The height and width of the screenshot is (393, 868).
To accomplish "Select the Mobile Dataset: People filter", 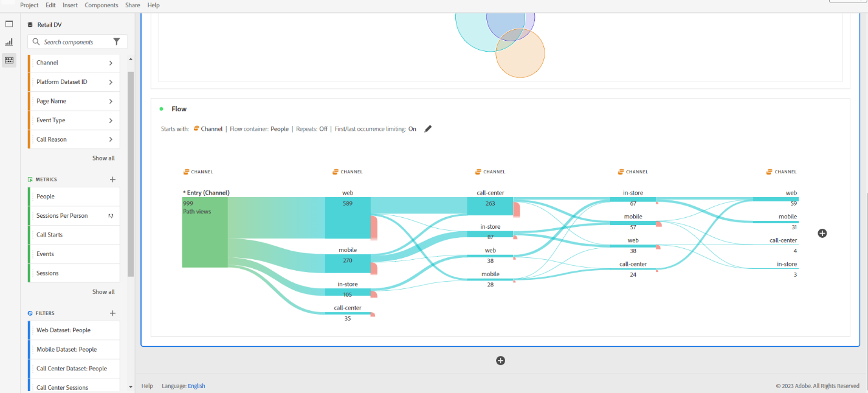I will pyautogui.click(x=74, y=349).
